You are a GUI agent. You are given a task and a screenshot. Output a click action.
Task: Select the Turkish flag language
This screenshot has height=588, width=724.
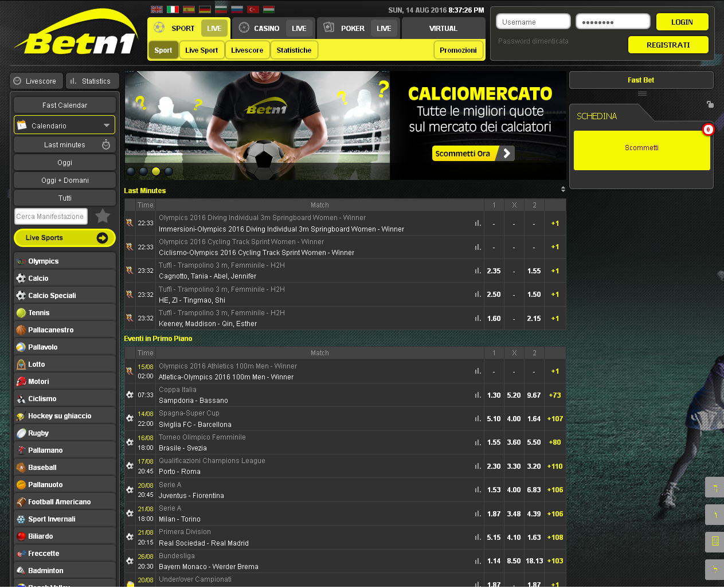pyautogui.click(x=253, y=9)
